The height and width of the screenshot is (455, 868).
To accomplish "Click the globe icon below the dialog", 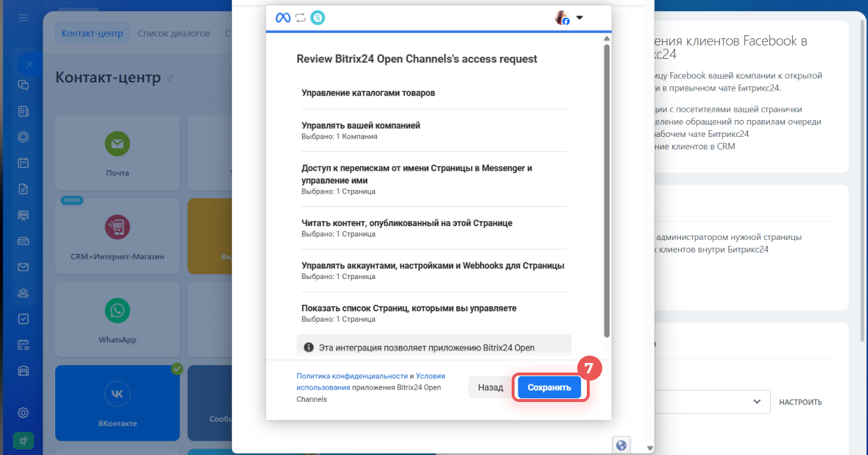I will pos(621,445).
